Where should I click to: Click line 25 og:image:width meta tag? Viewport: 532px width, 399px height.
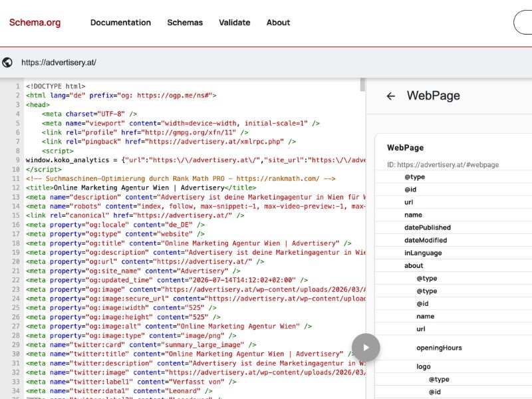pyautogui.click(x=121, y=308)
